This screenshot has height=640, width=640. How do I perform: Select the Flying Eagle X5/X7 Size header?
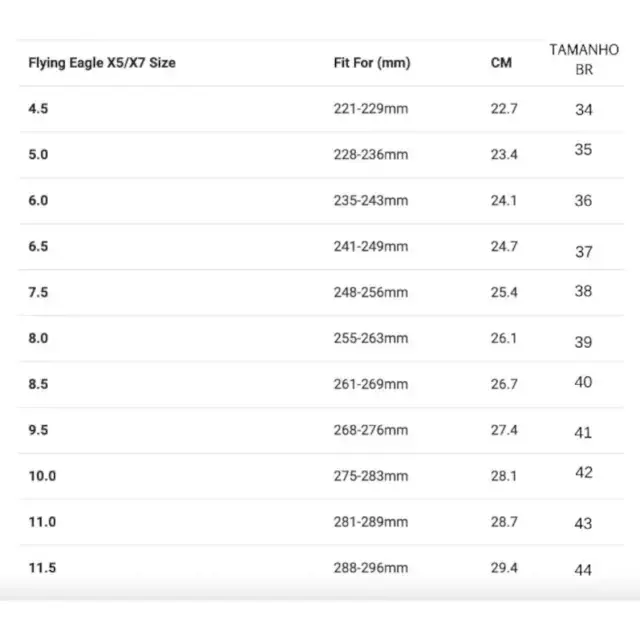pos(102,63)
